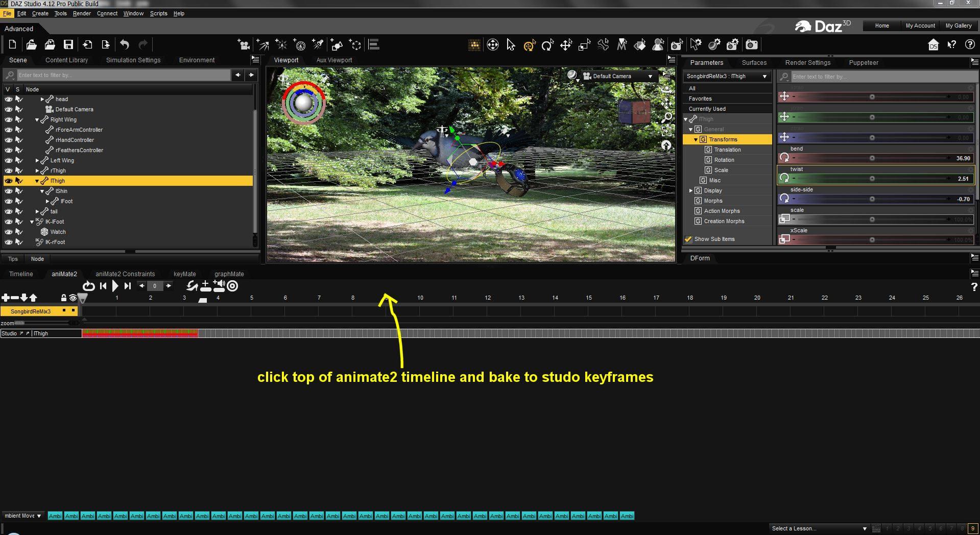
Task: Click the side-side slider handle
Action: [872, 199]
